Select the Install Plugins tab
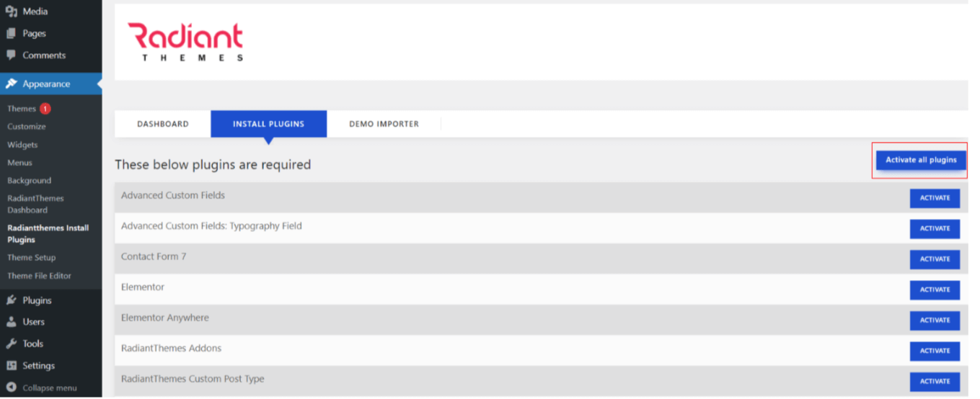The image size is (980, 399). [x=268, y=124]
